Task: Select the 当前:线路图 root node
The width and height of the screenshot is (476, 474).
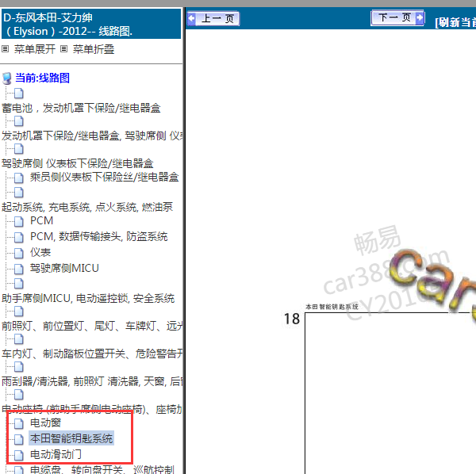Action: click(x=42, y=78)
